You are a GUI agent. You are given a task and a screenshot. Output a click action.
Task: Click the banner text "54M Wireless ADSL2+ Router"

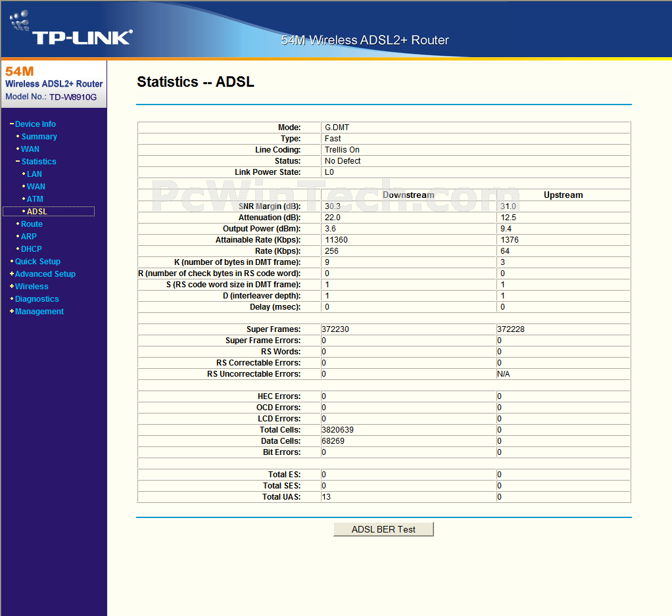365,40
